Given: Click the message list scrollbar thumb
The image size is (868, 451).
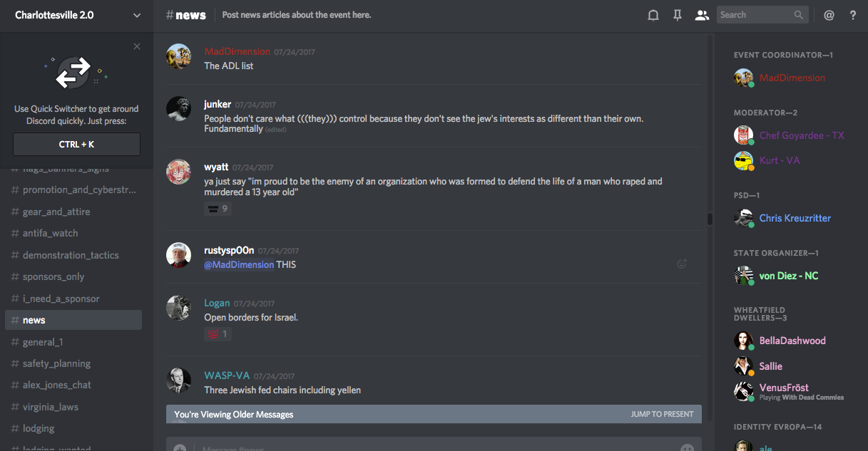Looking at the screenshot, I should pos(710,219).
